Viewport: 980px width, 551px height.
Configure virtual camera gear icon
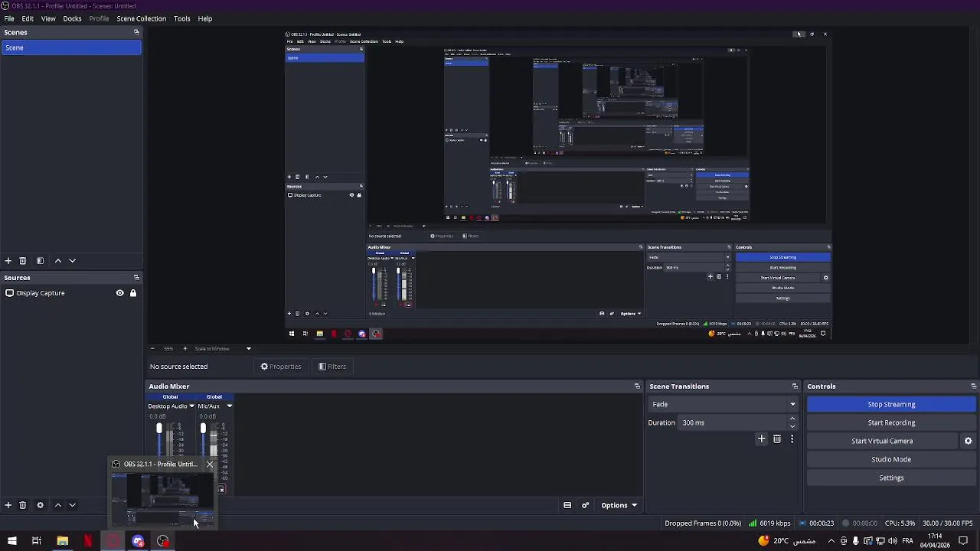968,441
